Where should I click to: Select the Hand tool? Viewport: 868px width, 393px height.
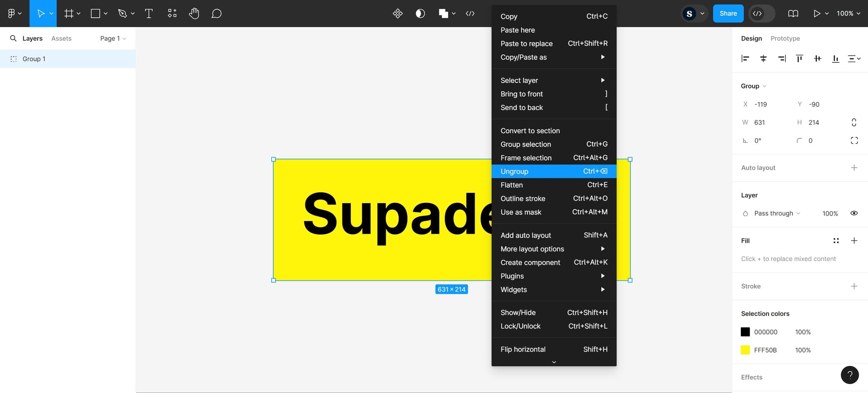194,14
